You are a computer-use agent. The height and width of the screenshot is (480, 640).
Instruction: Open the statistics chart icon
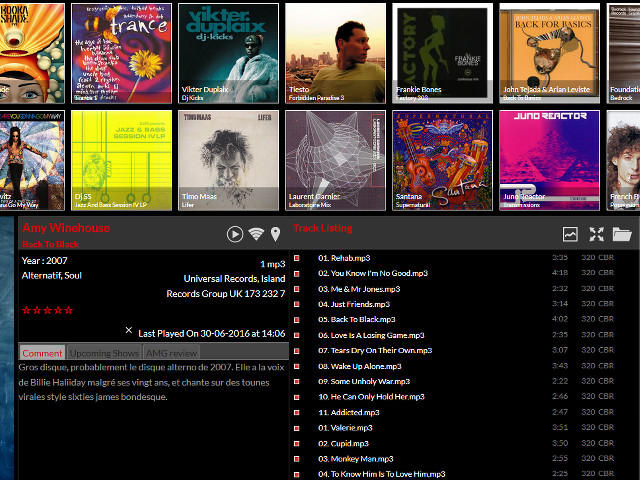click(570, 234)
